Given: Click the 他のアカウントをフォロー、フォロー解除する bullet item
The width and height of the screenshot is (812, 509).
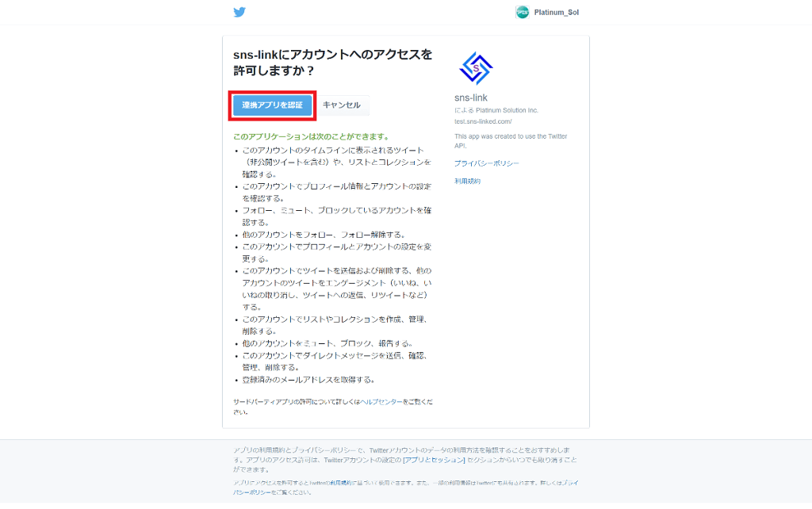Looking at the screenshot, I should click(324, 235).
